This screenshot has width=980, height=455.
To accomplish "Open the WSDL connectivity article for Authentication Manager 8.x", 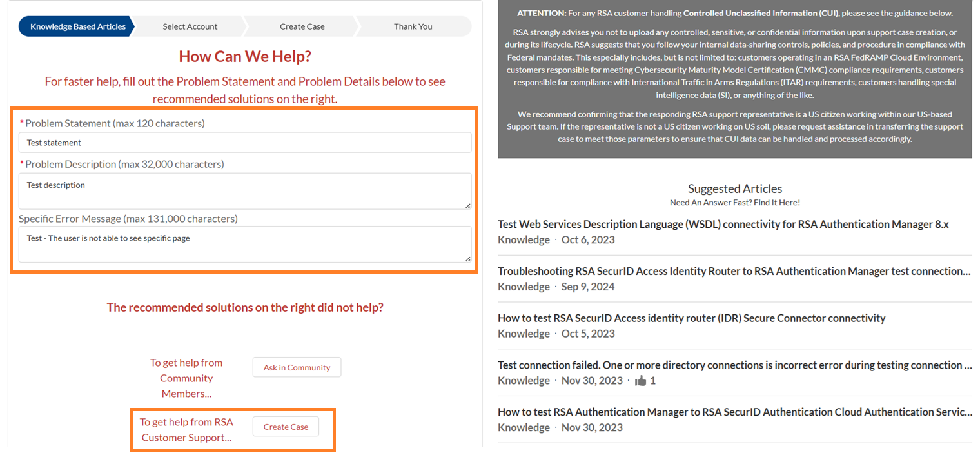I will (x=723, y=224).
